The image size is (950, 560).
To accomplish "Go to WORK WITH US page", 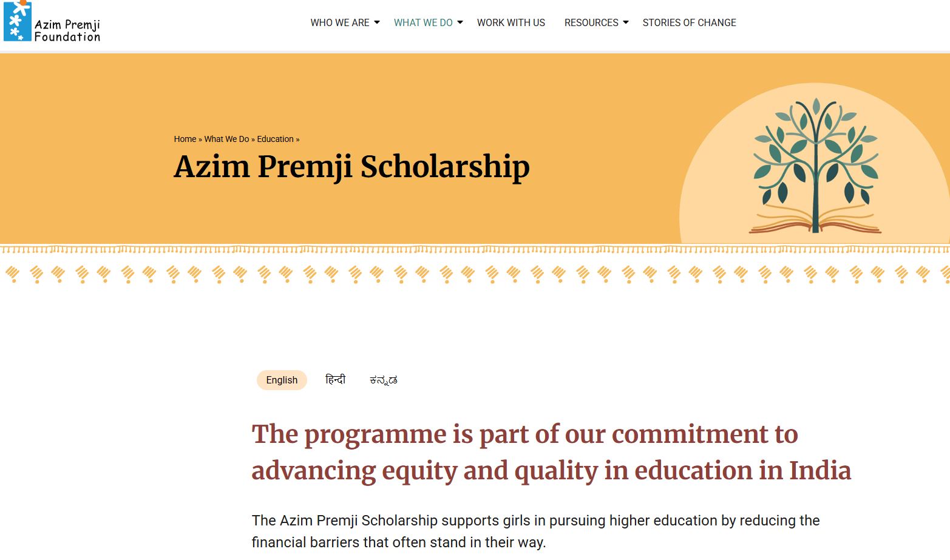I will [511, 22].
